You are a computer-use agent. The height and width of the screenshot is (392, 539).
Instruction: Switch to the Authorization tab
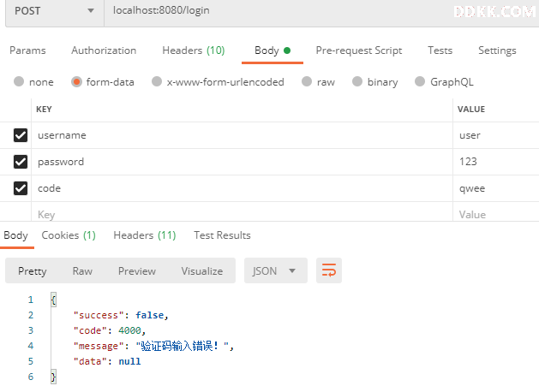(x=104, y=50)
